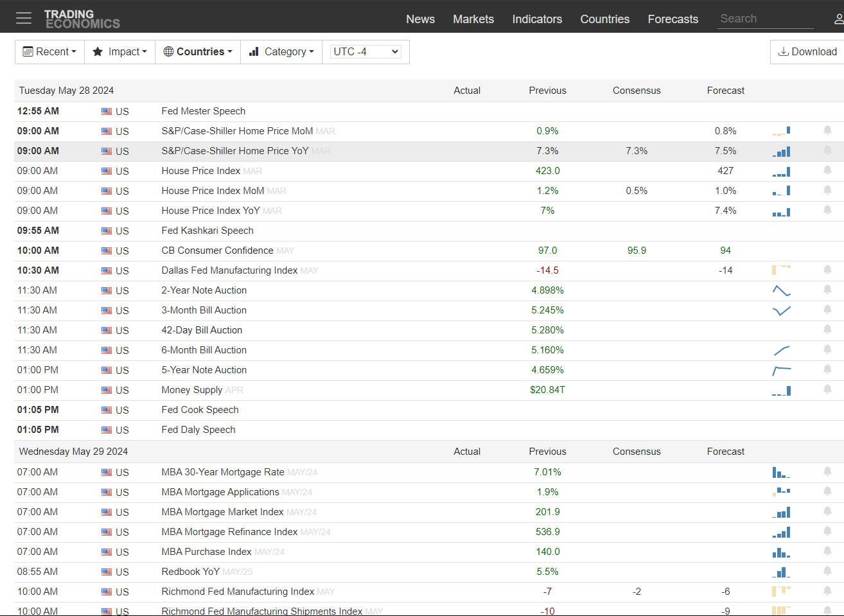Open the Countries top navigation menu
The image size is (844, 616).
click(605, 19)
